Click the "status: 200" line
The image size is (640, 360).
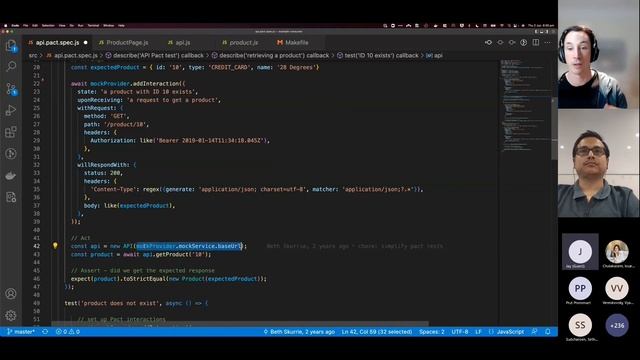[x=103, y=173]
